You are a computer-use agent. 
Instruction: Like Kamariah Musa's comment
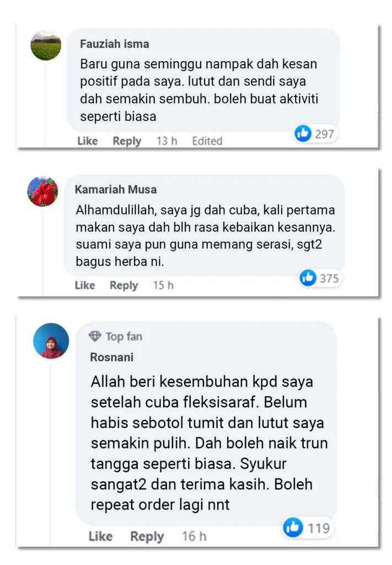(x=85, y=285)
